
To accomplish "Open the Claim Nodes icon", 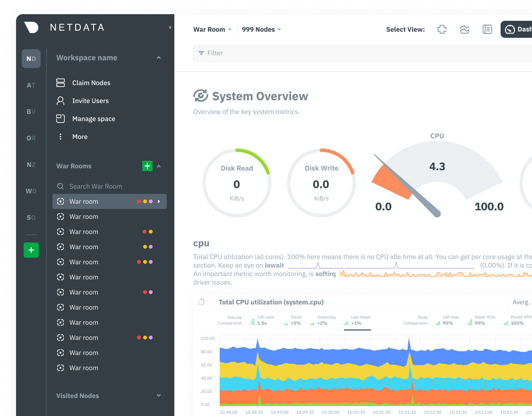I will pos(60,83).
